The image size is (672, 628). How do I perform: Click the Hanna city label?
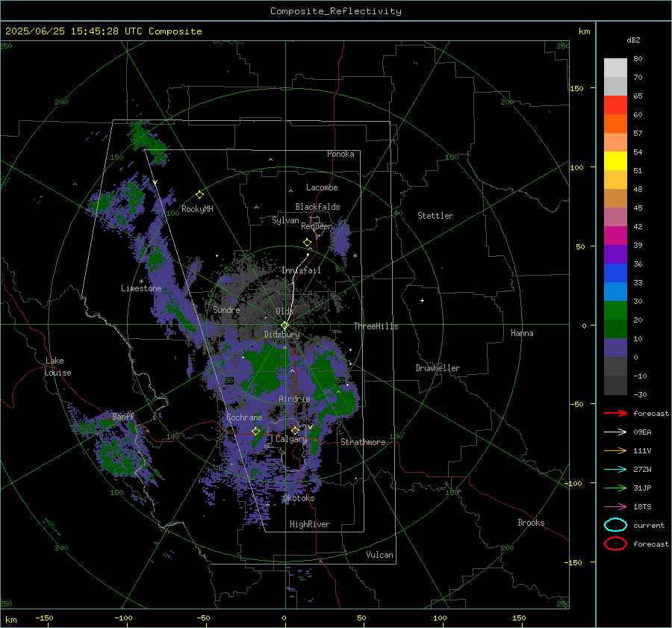point(522,333)
